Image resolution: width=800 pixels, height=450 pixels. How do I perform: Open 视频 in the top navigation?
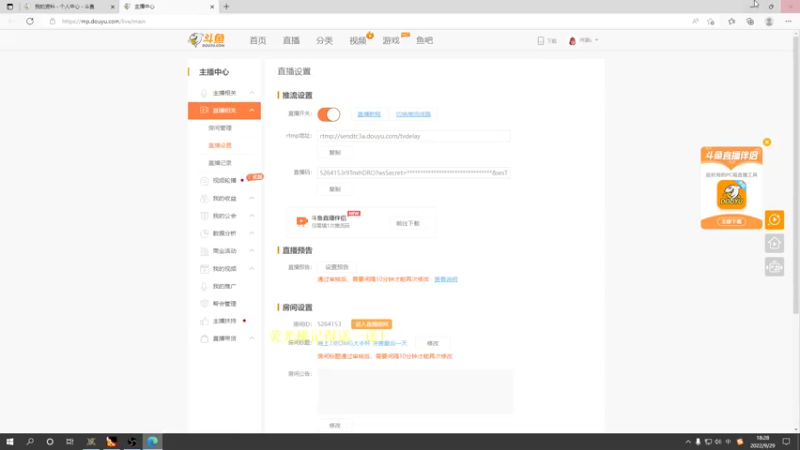(358, 40)
